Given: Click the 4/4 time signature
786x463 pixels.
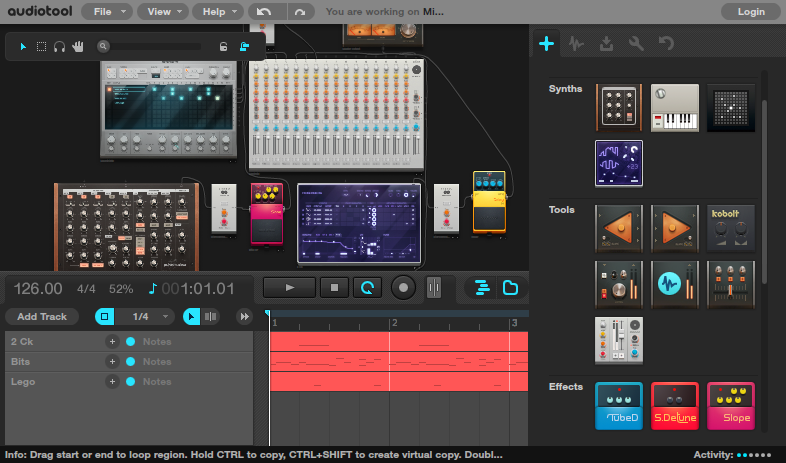Looking at the screenshot, I should (86, 289).
